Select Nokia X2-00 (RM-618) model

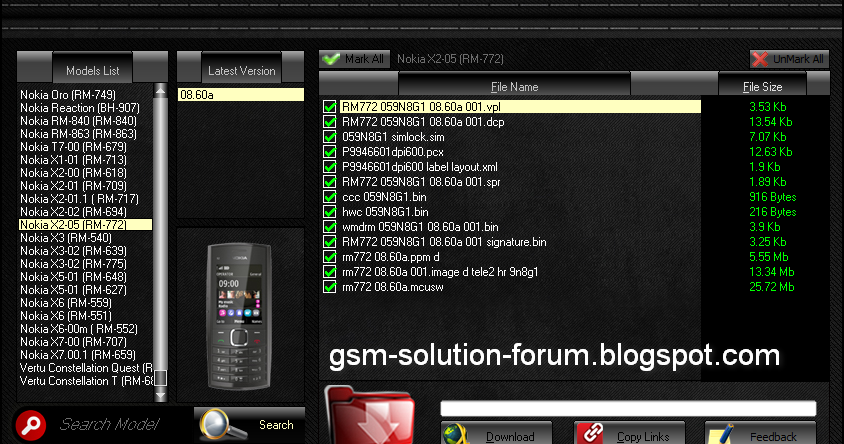tap(73, 173)
